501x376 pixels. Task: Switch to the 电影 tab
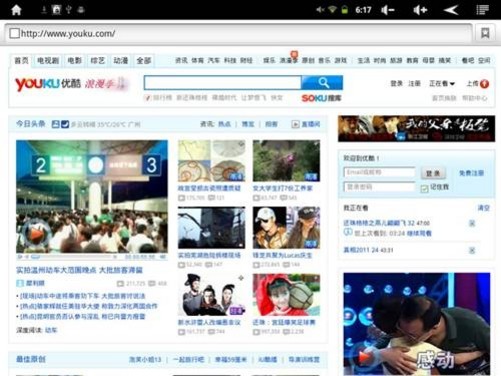pos(74,61)
